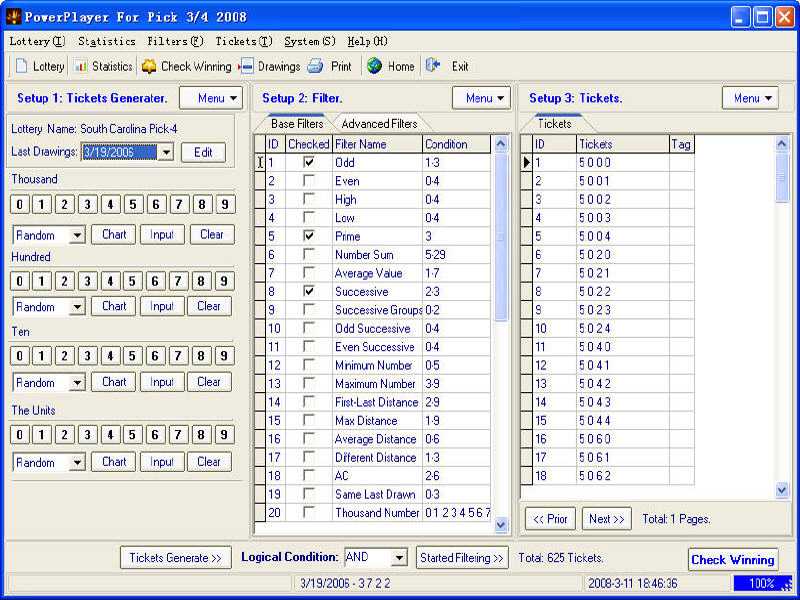Go to the Next tickets page
The width and height of the screenshot is (800, 600).
pos(607,519)
